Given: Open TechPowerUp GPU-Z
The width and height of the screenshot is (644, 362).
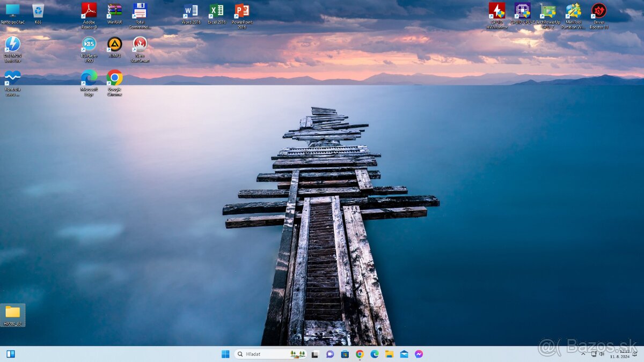Looking at the screenshot, I should pyautogui.click(x=547, y=11).
